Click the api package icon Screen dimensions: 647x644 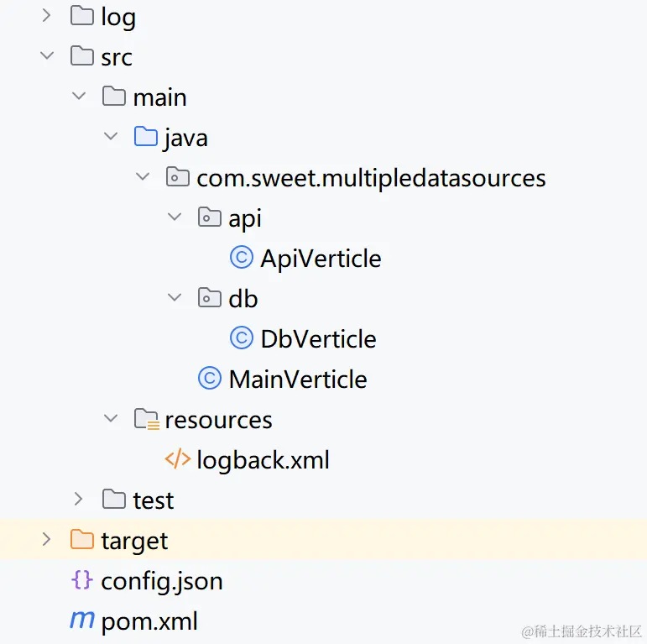point(210,217)
